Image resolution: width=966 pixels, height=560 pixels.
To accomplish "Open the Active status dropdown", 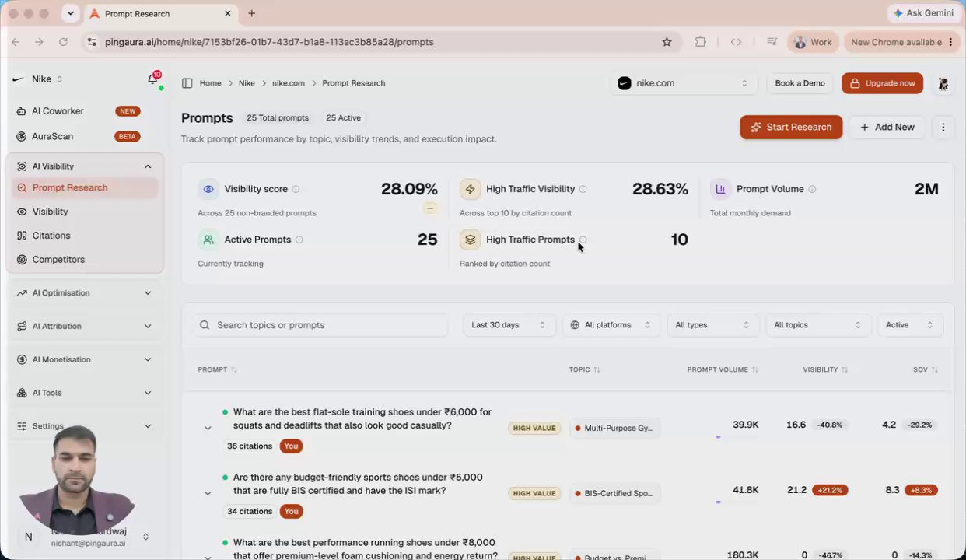I will click(909, 325).
